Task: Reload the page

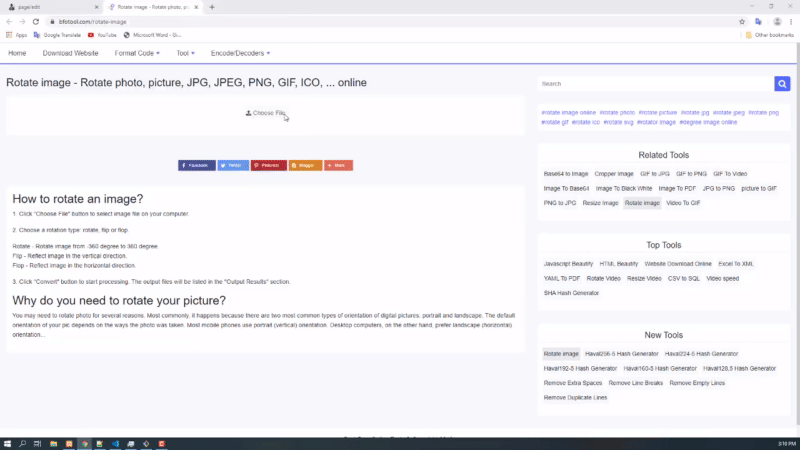Action: coord(36,22)
